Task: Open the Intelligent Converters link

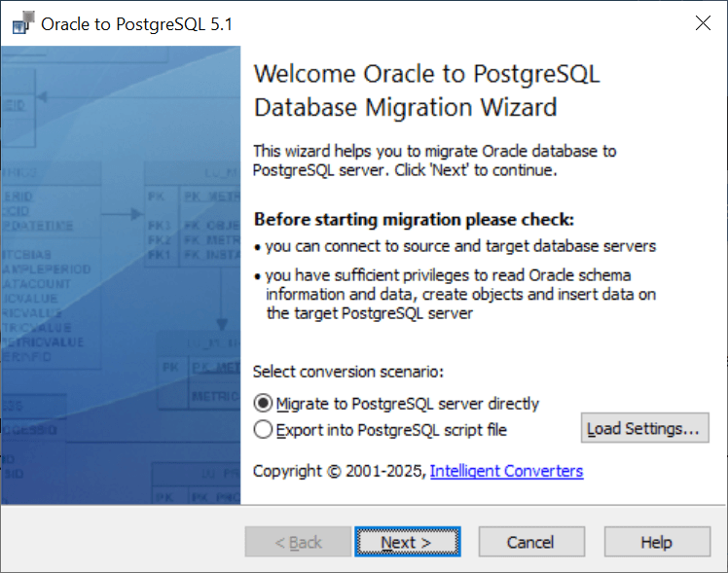Action: pyautogui.click(x=506, y=471)
